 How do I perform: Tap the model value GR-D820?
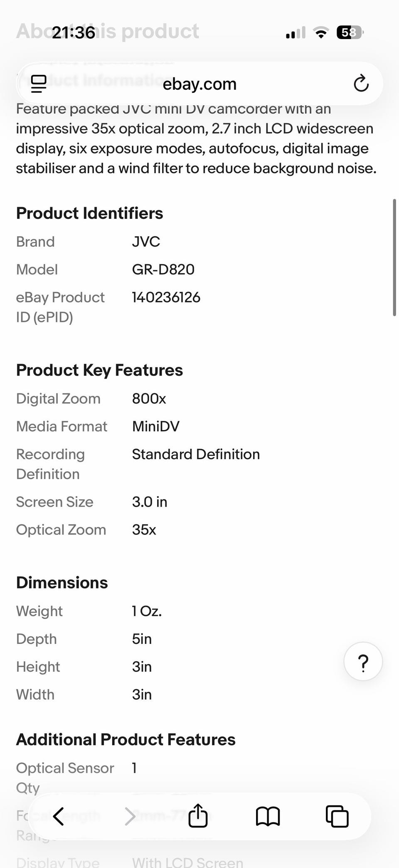163,270
